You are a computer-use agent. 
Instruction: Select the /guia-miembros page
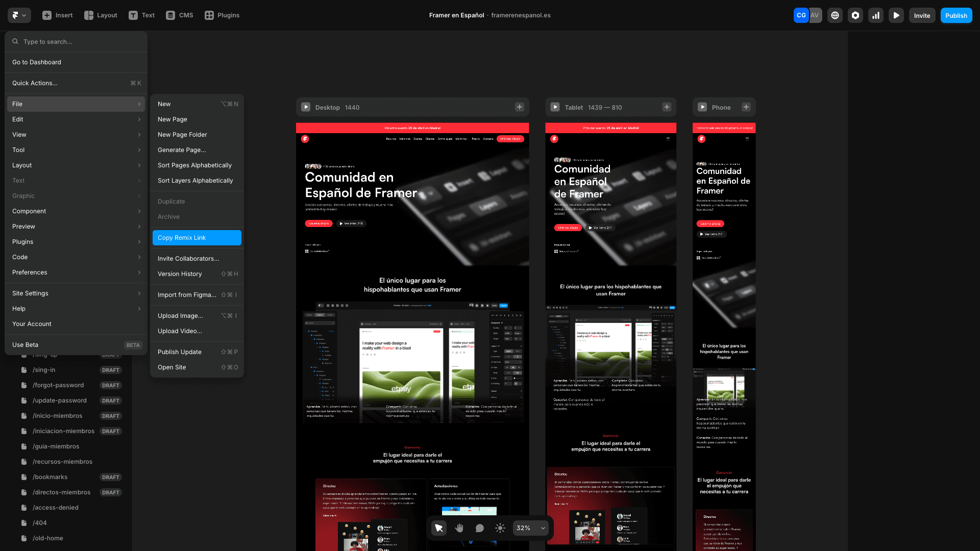pyautogui.click(x=71, y=446)
